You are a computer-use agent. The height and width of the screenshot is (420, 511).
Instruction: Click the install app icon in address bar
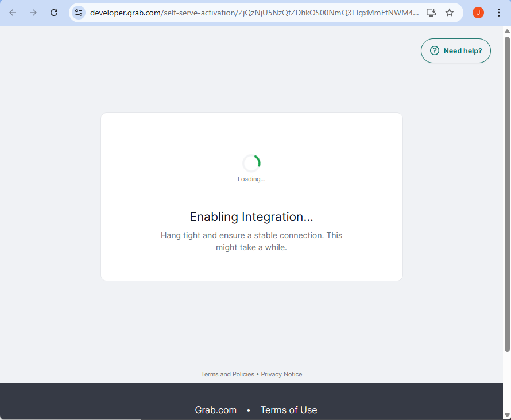tap(431, 13)
